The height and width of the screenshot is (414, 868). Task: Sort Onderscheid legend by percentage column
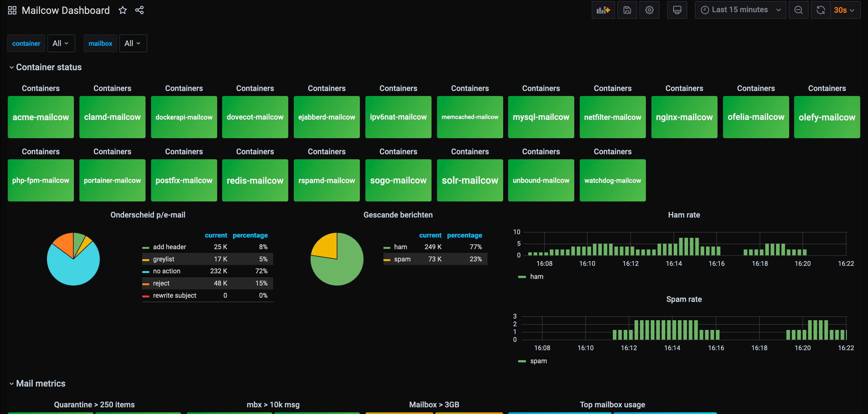tap(250, 235)
